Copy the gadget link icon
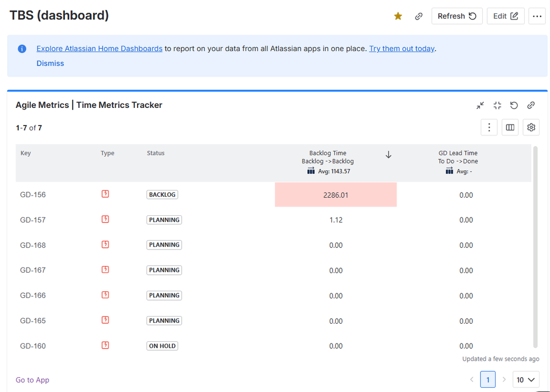The height and width of the screenshot is (392, 550). (531, 105)
